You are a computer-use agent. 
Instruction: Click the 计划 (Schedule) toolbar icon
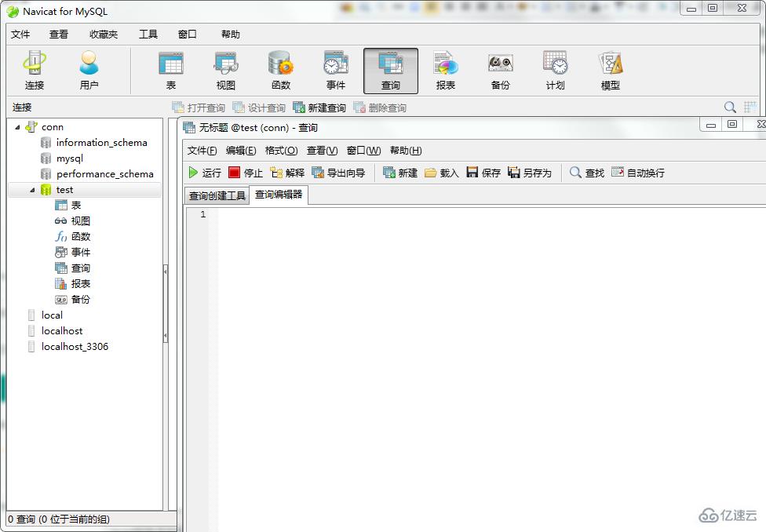[x=554, y=69]
